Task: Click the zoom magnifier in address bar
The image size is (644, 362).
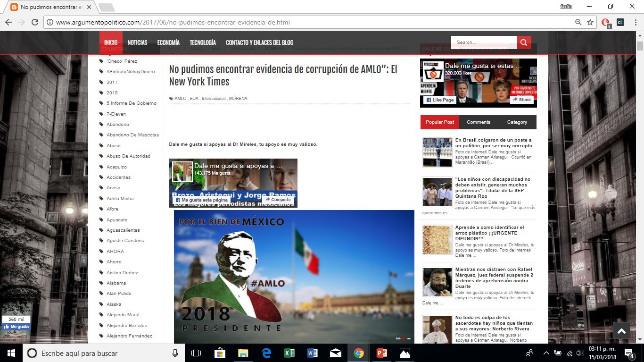Action: (578, 22)
